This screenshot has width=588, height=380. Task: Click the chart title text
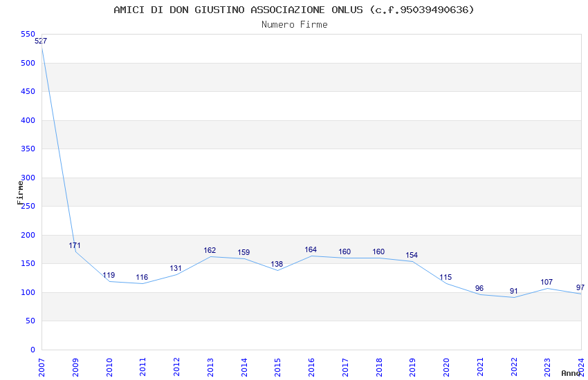coord(294,10)
